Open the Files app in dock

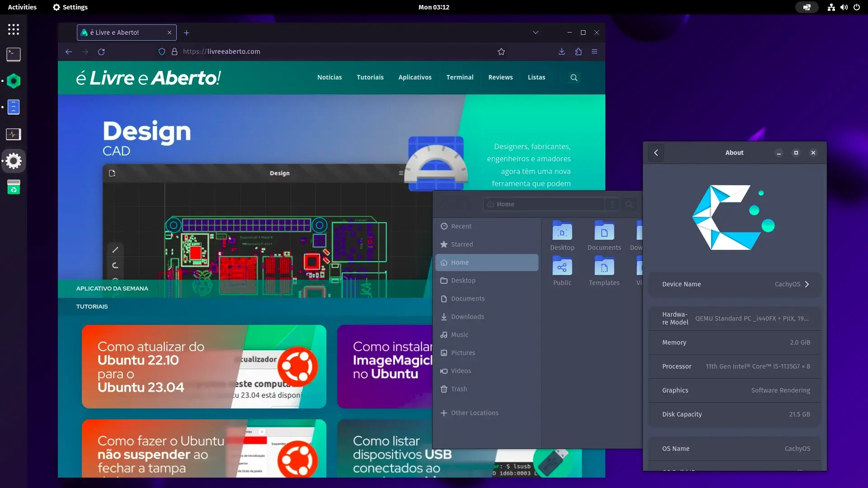tap(14, 107)
